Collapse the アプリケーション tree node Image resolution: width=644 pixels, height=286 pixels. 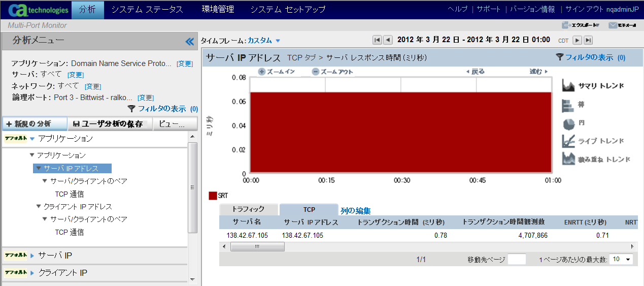[32, 155]
